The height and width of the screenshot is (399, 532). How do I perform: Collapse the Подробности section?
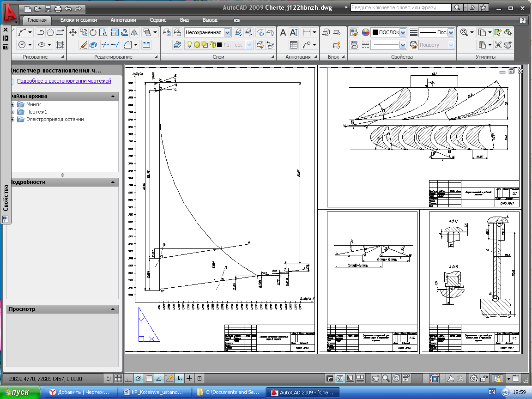click(x=113, y=182)
